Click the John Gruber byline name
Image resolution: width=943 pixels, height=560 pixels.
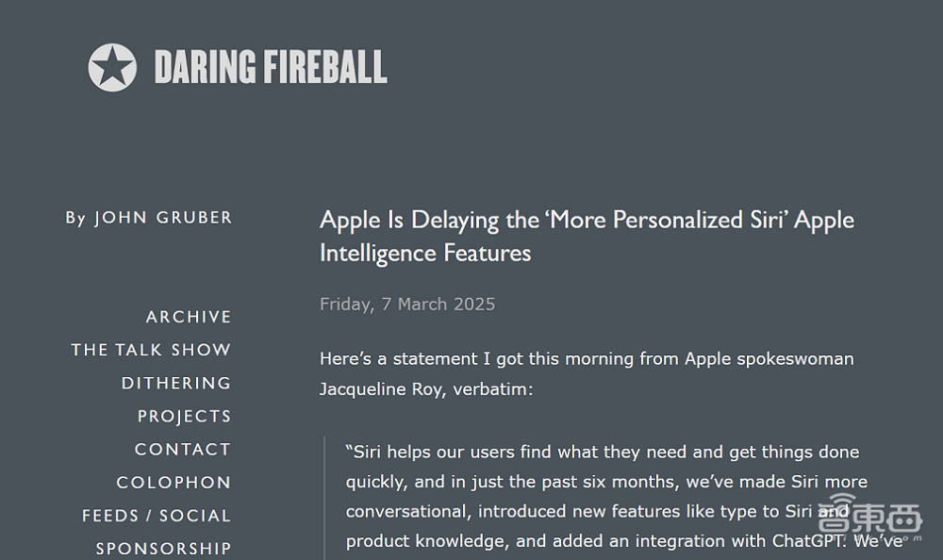click(162, 218)
